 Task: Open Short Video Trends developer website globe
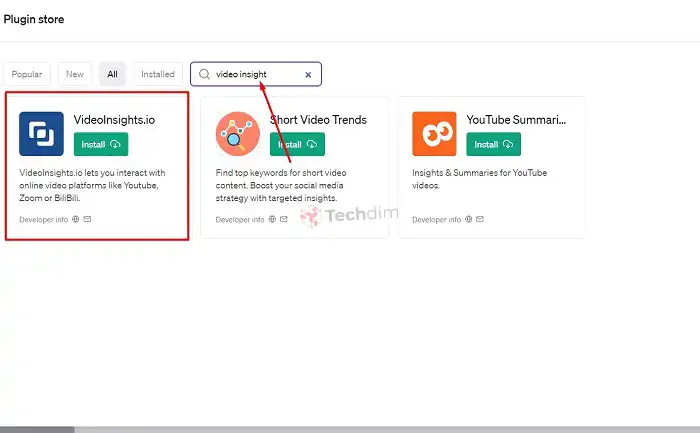point(272,219)
